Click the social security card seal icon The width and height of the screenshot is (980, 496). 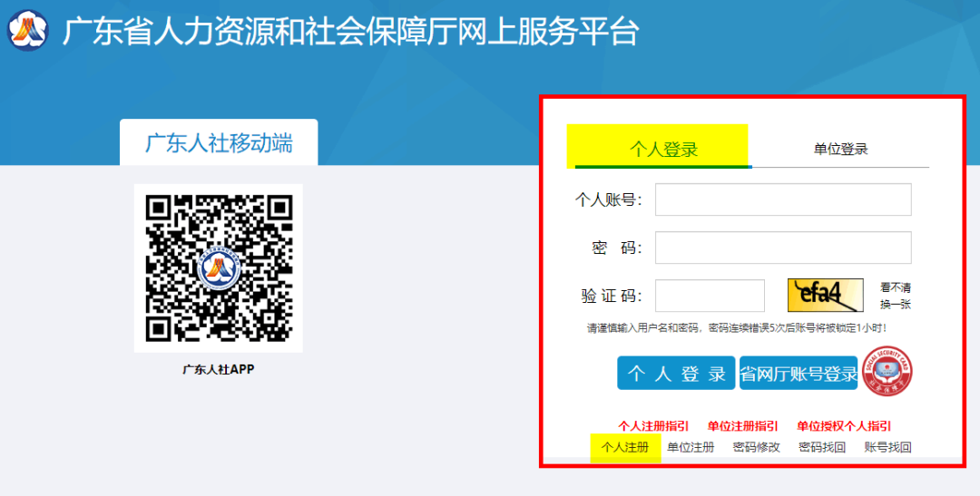(x=887, y=371)
